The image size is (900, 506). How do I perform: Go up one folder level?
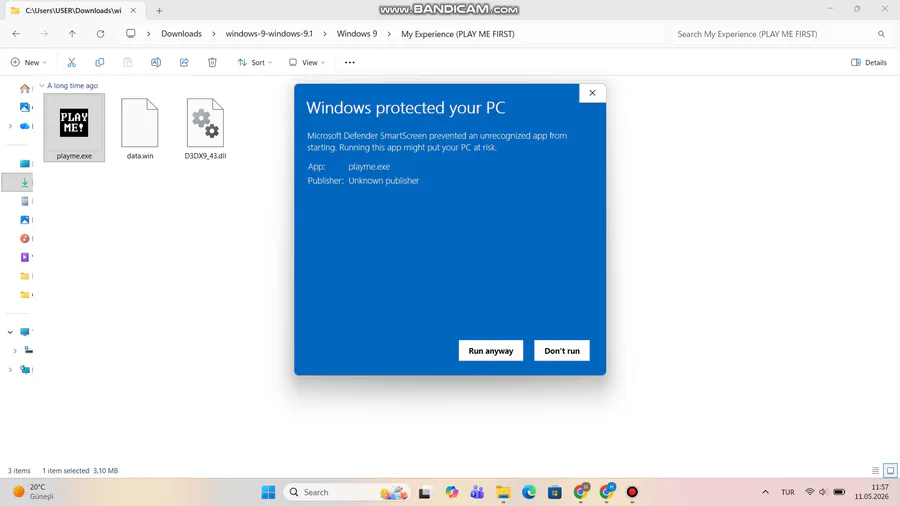pos(72,34)
